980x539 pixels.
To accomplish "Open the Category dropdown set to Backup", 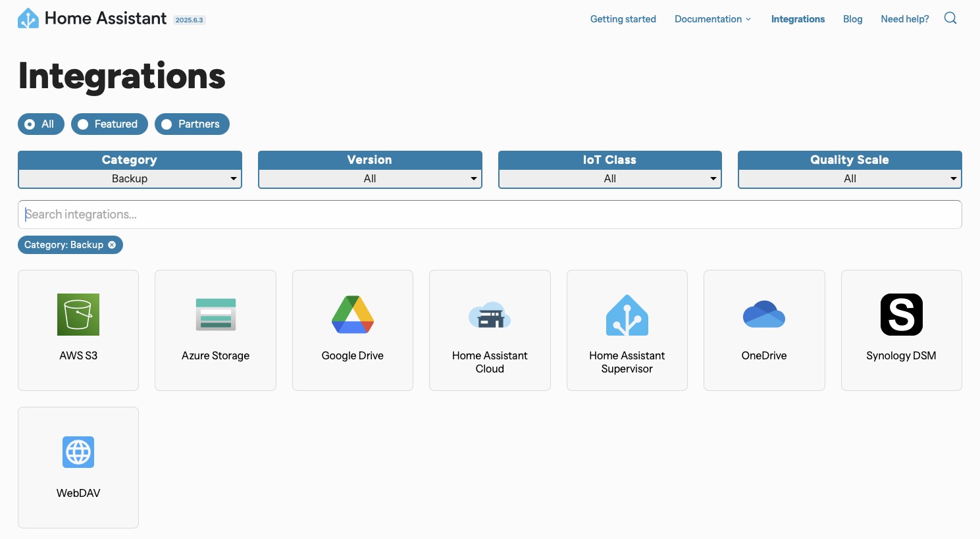I will tap(130, 178).
